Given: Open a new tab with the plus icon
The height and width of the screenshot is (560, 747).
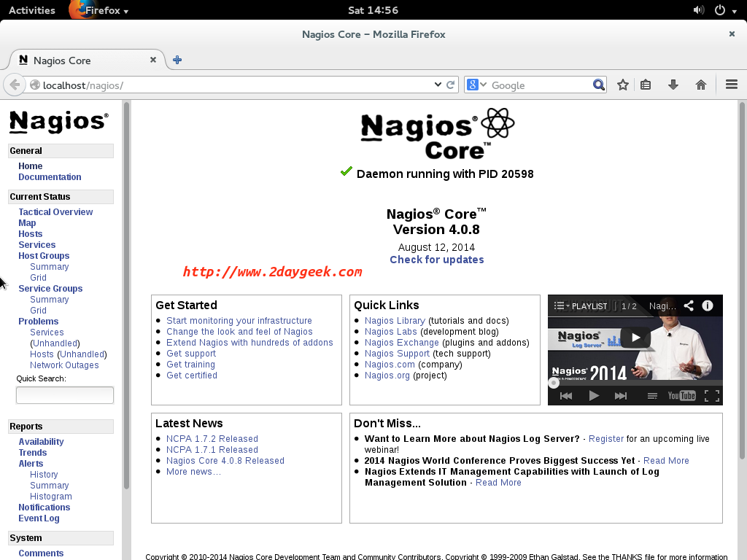Looking at the screenshot, I should [177, 60].
